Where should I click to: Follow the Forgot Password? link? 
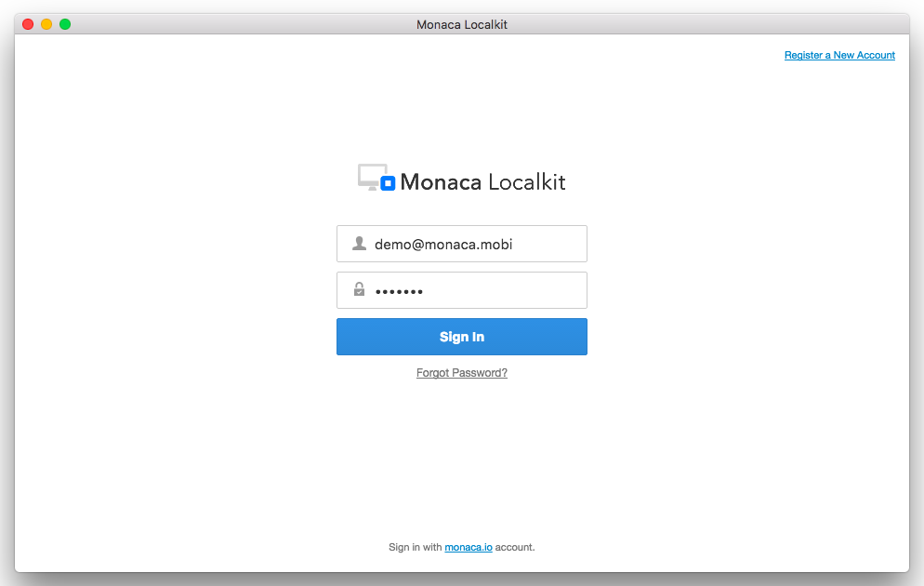(461, 373)
